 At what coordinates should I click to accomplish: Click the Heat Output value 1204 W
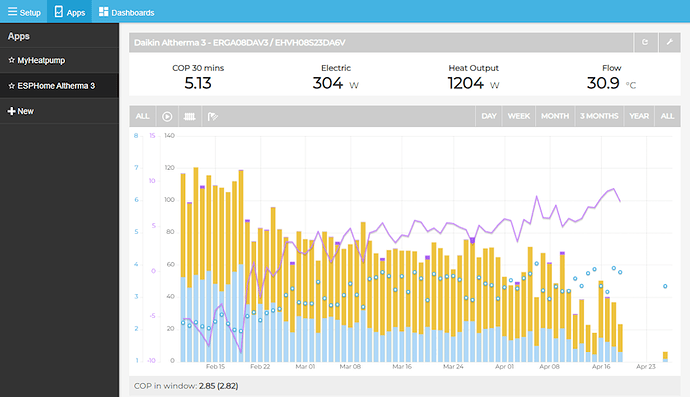[x=473, y=83]
